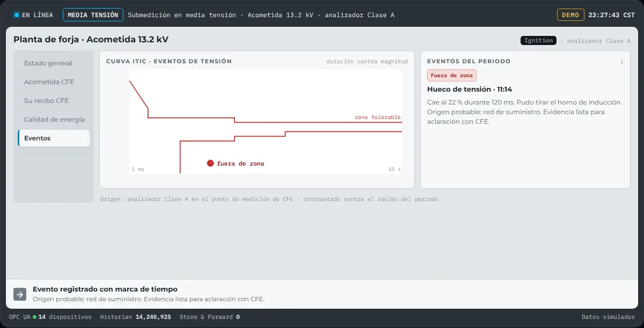The image size is (644, 328).
Task: Click the arrow icon beside Evento registrado
Action: point(20,294)
